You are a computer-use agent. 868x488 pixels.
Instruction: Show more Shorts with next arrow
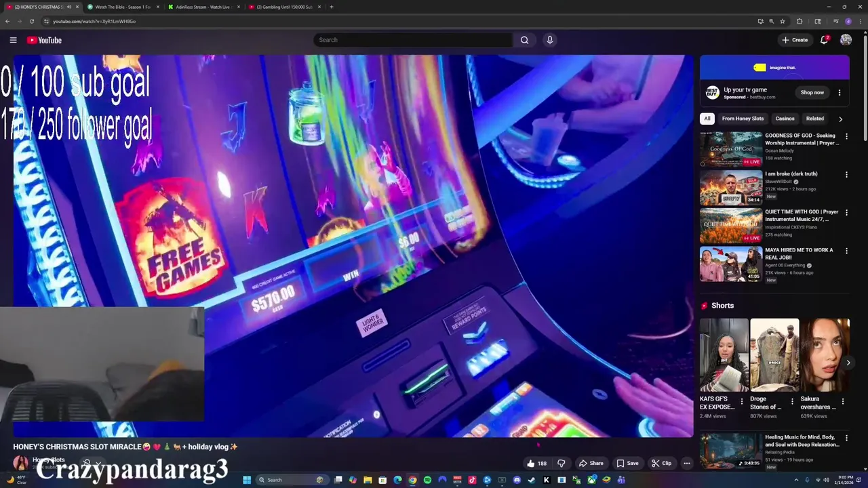click(848, 363)
